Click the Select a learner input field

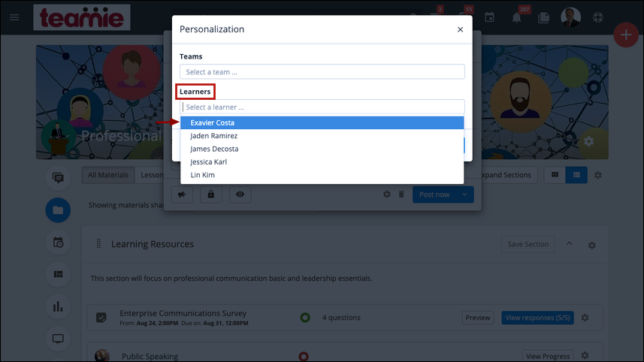(x=322, y=107)
